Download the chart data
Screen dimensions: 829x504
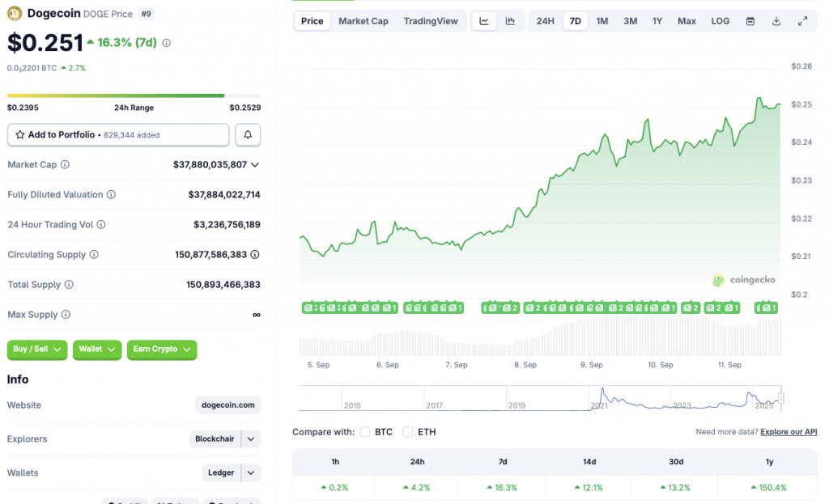tap(776, 21)
